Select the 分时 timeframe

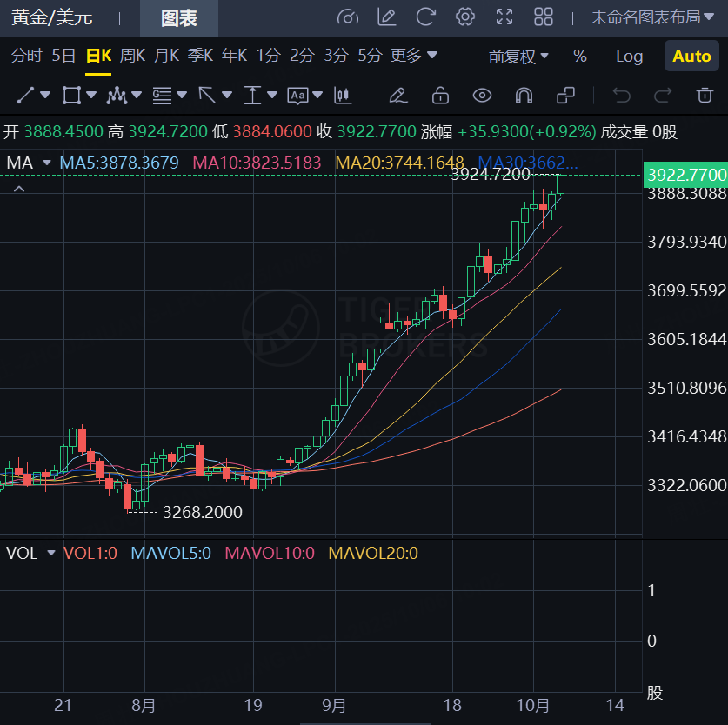tap(26, 56)
